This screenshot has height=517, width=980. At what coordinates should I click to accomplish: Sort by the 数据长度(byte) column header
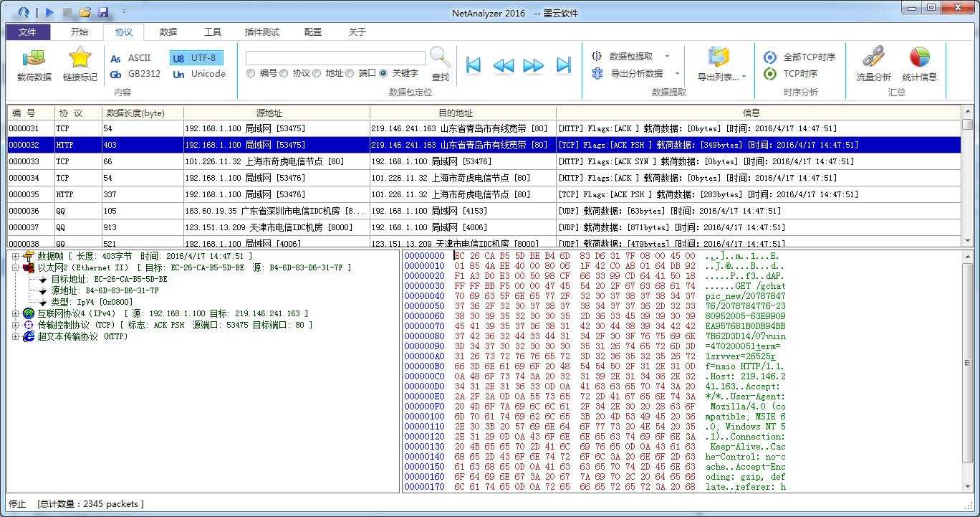point(143,113)
